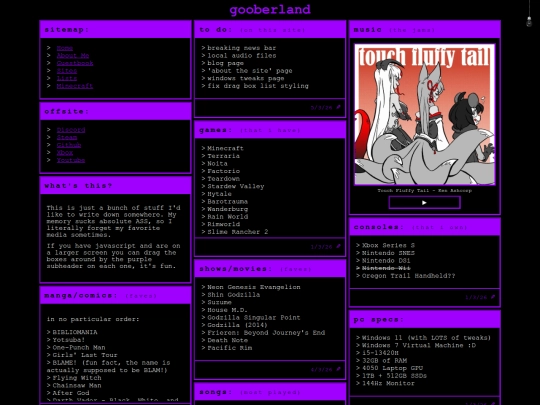Open the Home link in sitemap
Screen dimensions: 540x405
tap(65, 48)
